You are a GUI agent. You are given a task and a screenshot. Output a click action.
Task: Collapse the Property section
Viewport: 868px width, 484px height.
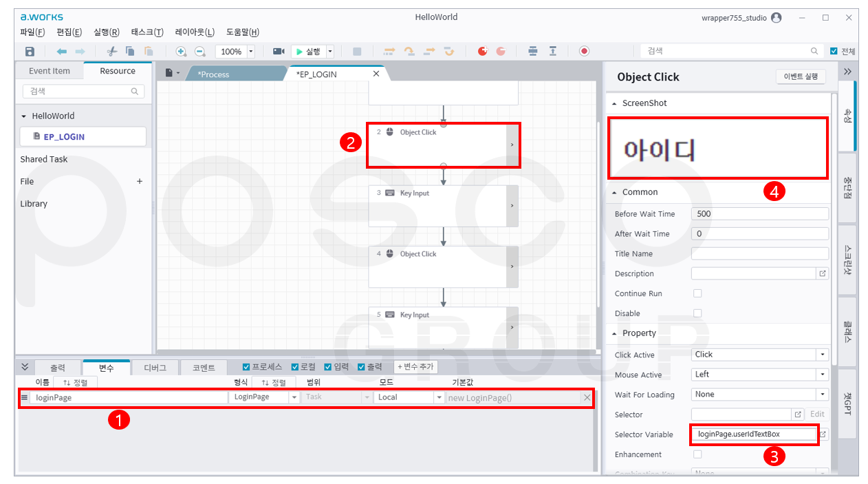614,333
